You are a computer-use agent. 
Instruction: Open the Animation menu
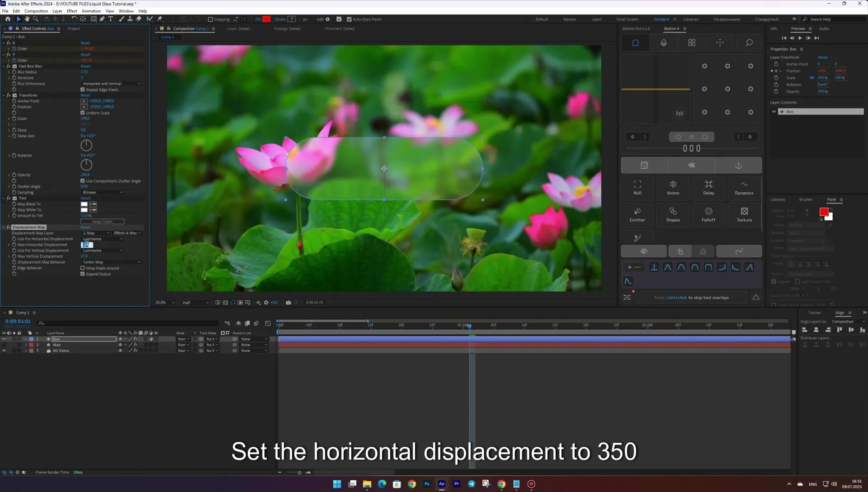[x=91, y=11]
